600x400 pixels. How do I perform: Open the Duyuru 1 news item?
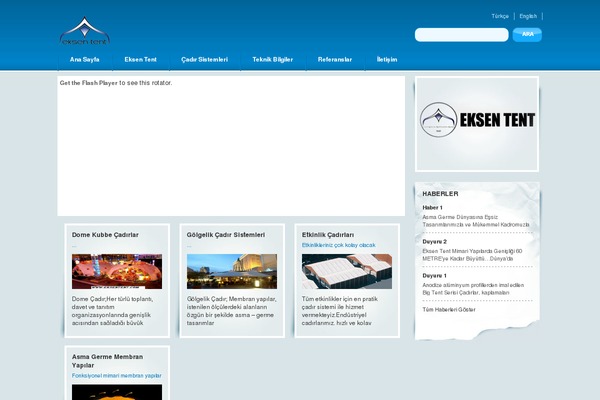(435, 276)
